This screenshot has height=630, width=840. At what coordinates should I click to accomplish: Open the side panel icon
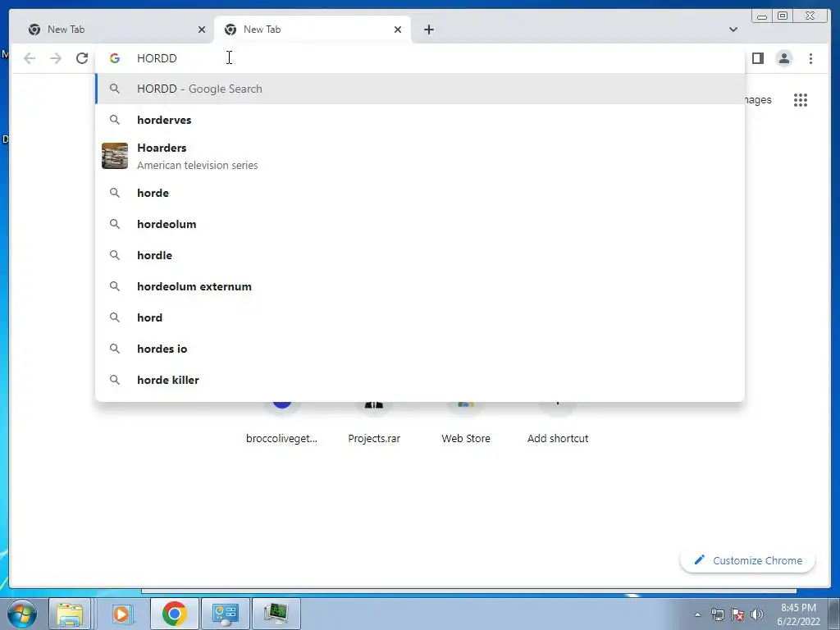pos(757,58)
